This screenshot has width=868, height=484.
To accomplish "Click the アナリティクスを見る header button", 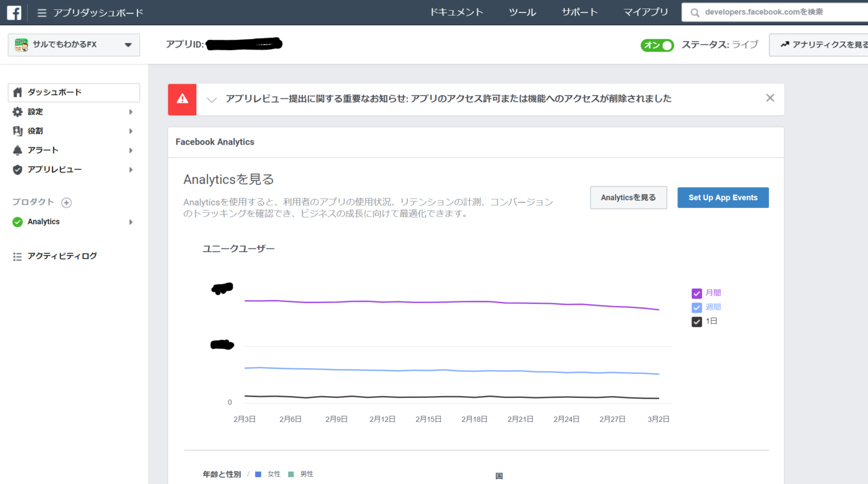I will 819,45.
